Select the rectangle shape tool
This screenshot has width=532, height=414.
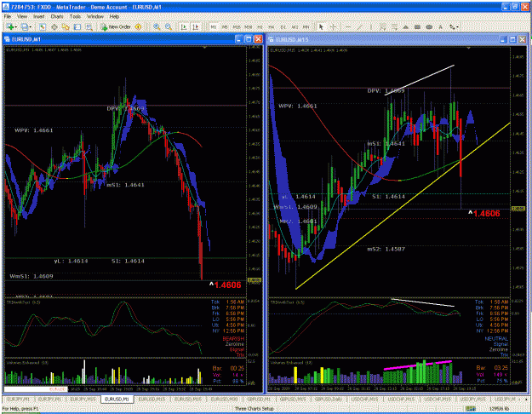[417, 26]
